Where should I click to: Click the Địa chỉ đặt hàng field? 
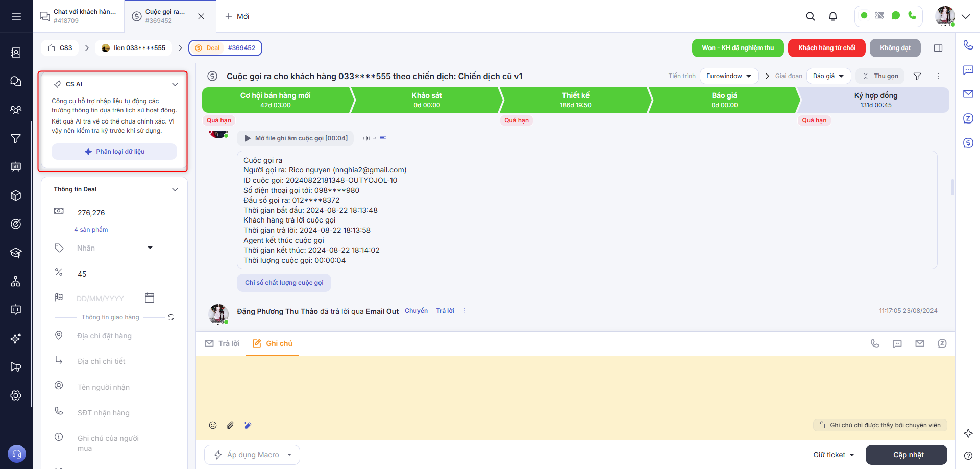(x=105, y=336)
